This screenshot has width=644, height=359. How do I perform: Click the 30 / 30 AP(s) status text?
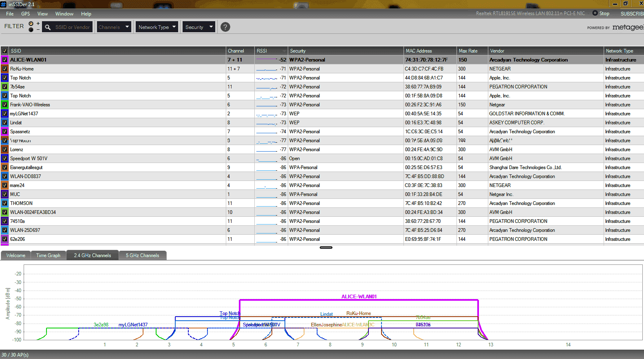click(x=15, y=355)
